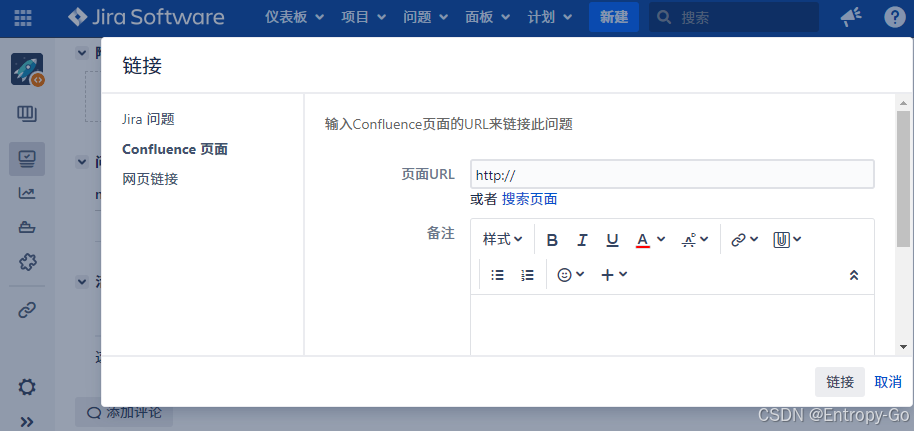Click the project rocket avatar in sidebar

pyautogui.click(x=27, y=69)
